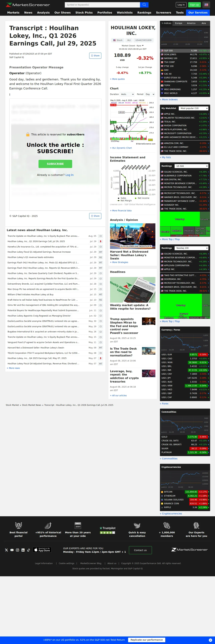The height and width of the screenshot is (644, 215).
Task: Open the X (Twitter) social link
Action: pyautogui.click(x=7, y=550)
